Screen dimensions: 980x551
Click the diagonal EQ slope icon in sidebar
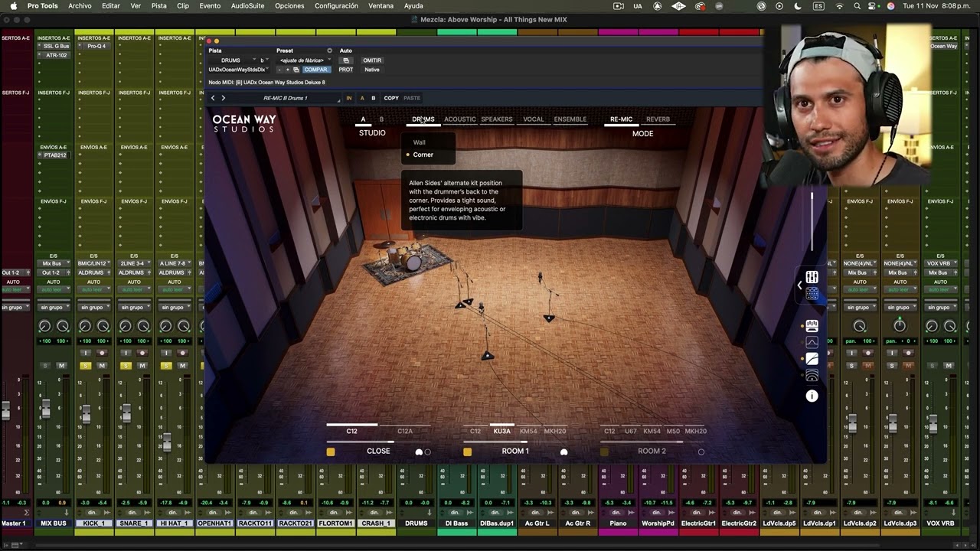[812, 359]
